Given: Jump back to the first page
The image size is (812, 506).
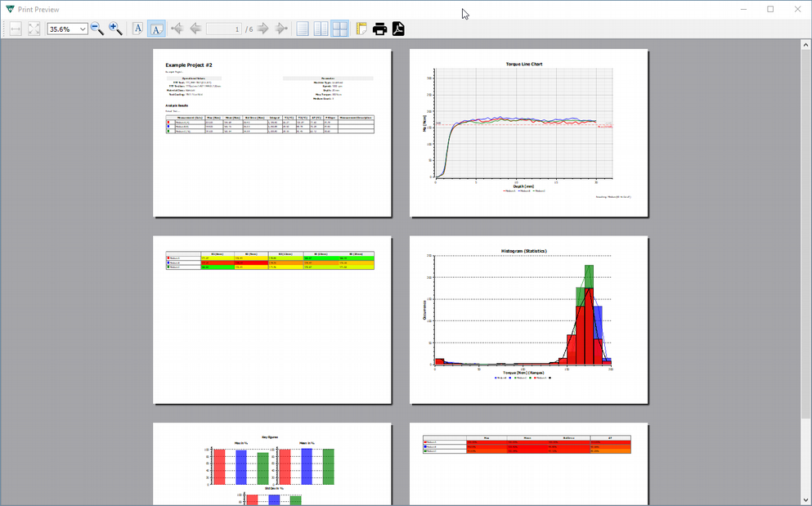Looking at the screenshot, I should pos(177,29).
